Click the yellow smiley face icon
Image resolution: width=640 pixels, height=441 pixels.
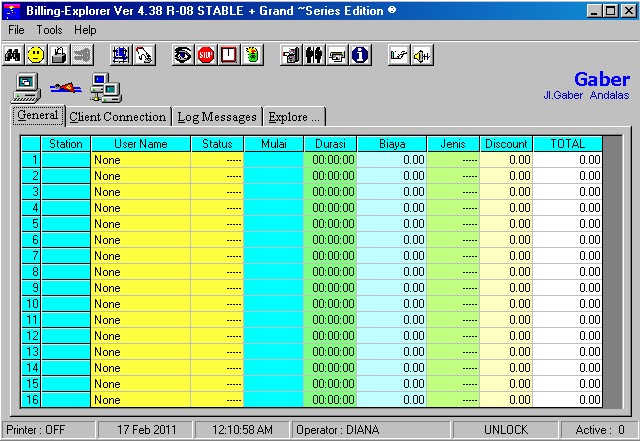tap(36, 55)
